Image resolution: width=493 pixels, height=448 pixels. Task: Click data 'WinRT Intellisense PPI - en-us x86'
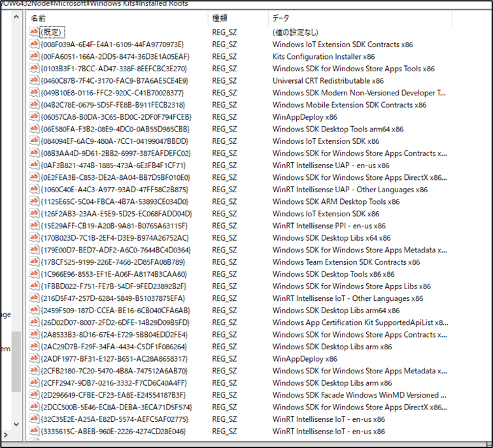[x=329, y=226]
